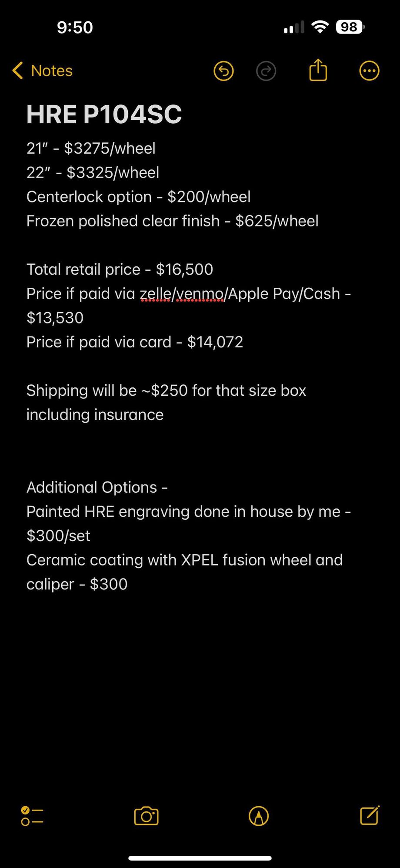
Task: Tap the Wi-Fi status icon
Action: pos(320,27)
